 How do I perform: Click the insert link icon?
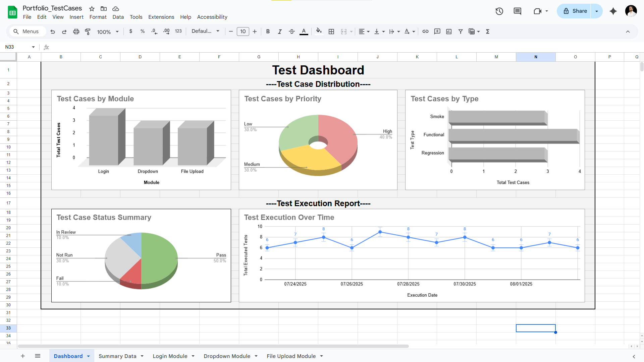(425, 32)
